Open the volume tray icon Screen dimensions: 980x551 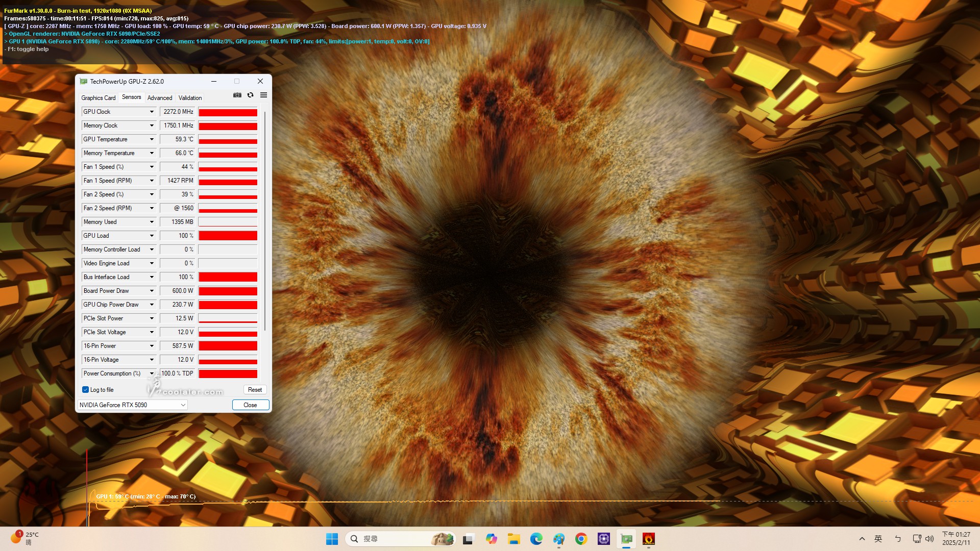[x=929, y=539]
